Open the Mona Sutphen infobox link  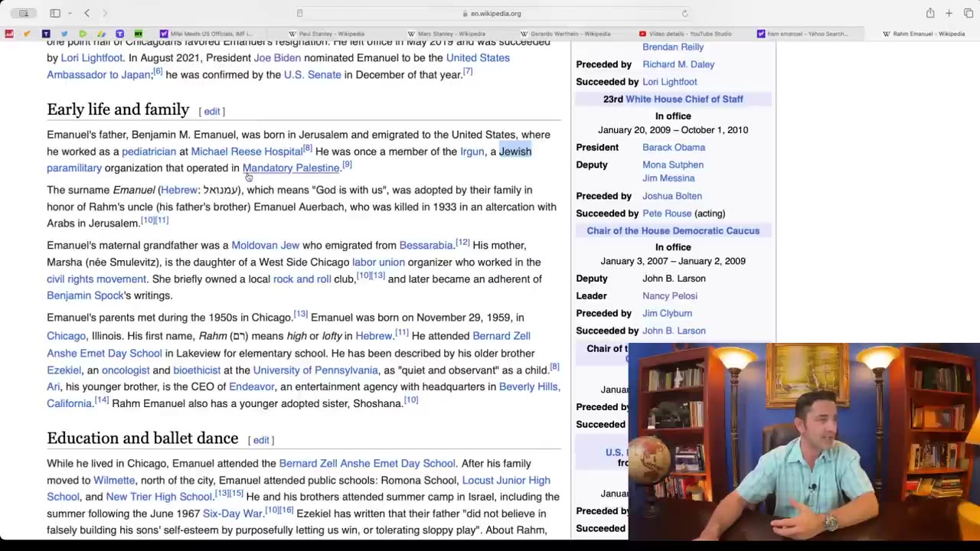click(x=673, y=165)
